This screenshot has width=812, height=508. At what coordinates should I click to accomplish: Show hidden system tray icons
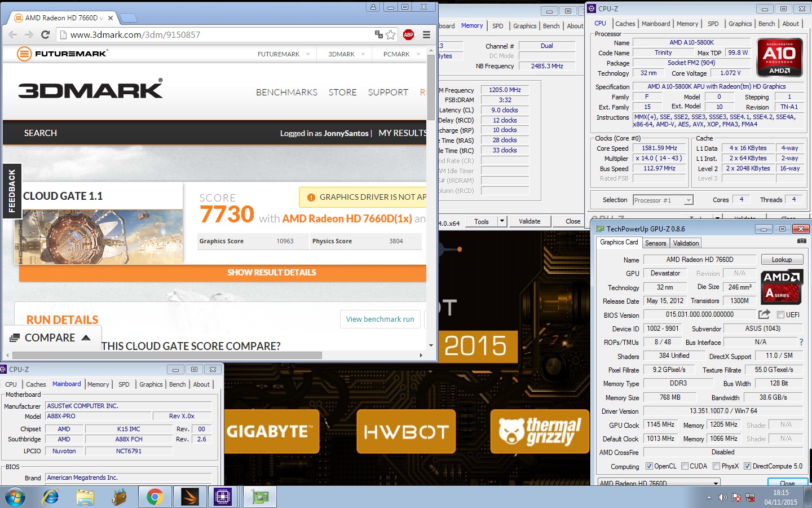709,497
